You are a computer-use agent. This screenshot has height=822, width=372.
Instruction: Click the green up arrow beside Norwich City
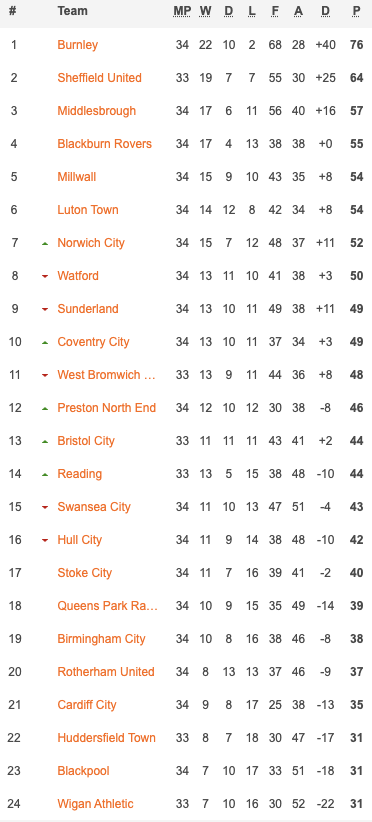click(x=45, y=243)
